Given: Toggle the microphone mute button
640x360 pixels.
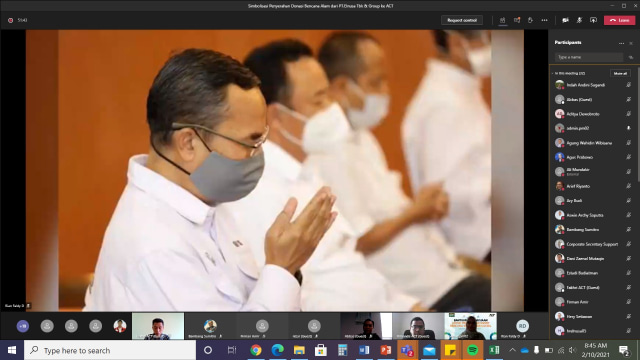Looking at the screenshot, I should (579, 20).
